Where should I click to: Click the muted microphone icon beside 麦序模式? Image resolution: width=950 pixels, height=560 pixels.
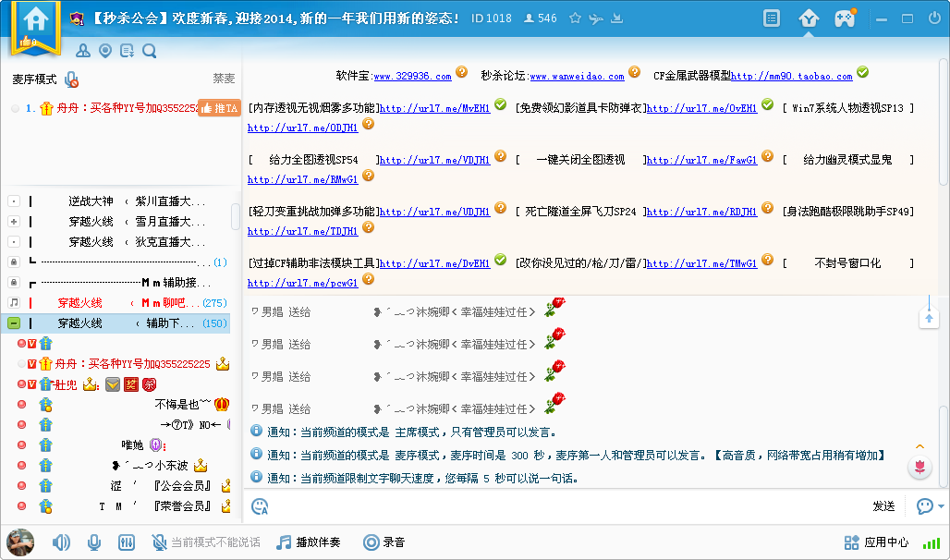(71, 79)
